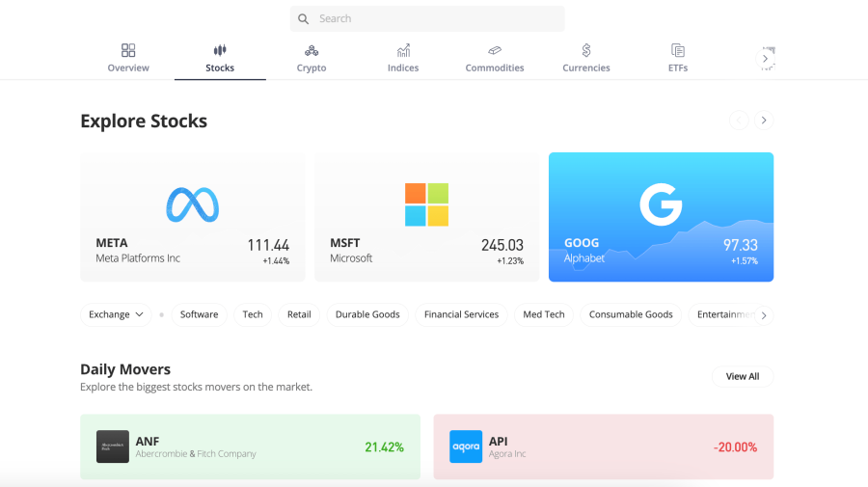
Task: Filter by Consumable Goods category
Action: pos(631,314)
